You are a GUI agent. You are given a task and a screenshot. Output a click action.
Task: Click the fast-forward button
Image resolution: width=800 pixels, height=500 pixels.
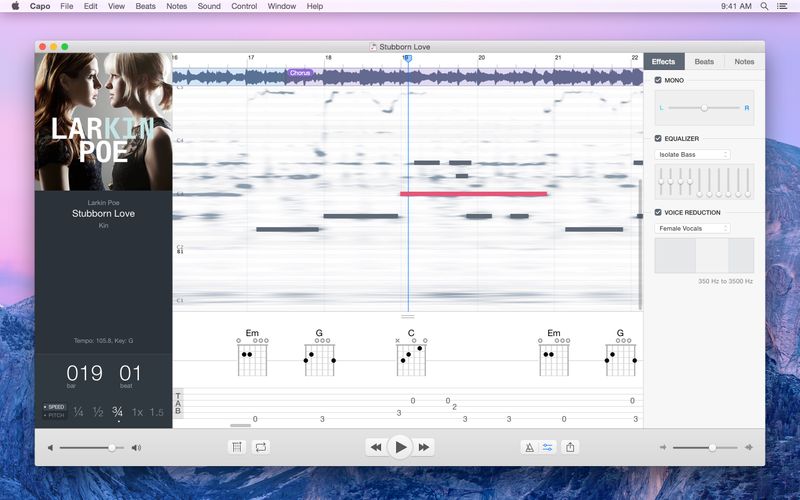[x=423, y=447]
